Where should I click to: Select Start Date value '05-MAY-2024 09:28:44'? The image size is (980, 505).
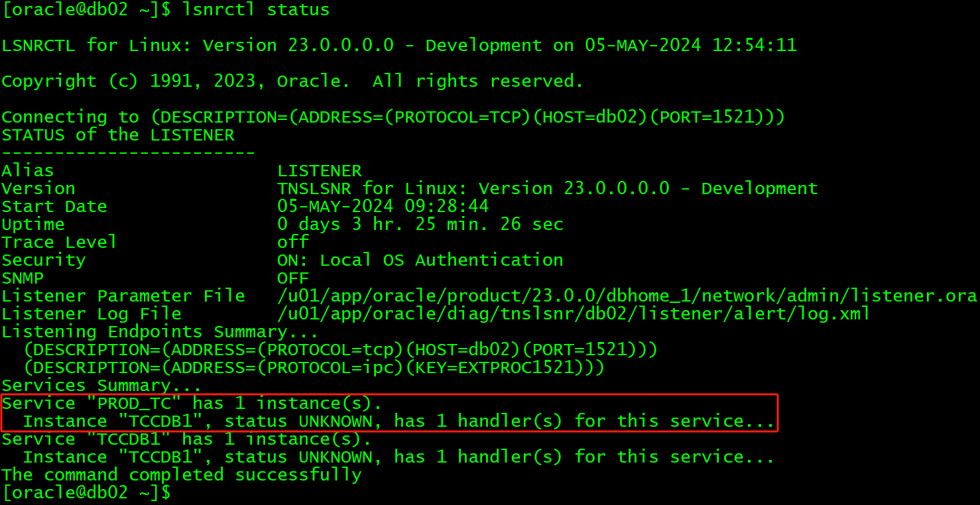pyautogui.click(x=383, y=207)
